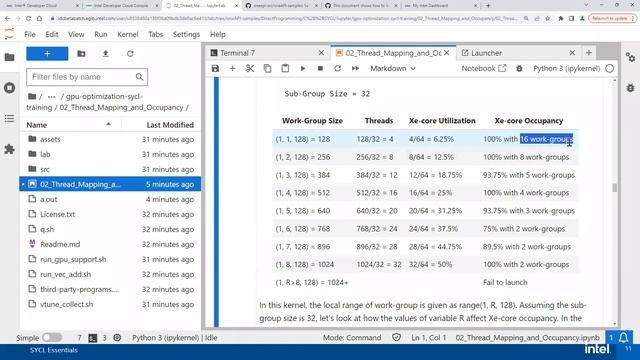Image resolution: width=640 pixels, height=360 pixels.
Task: Open the file browser sidebar panel
Action: click(9, 57)
